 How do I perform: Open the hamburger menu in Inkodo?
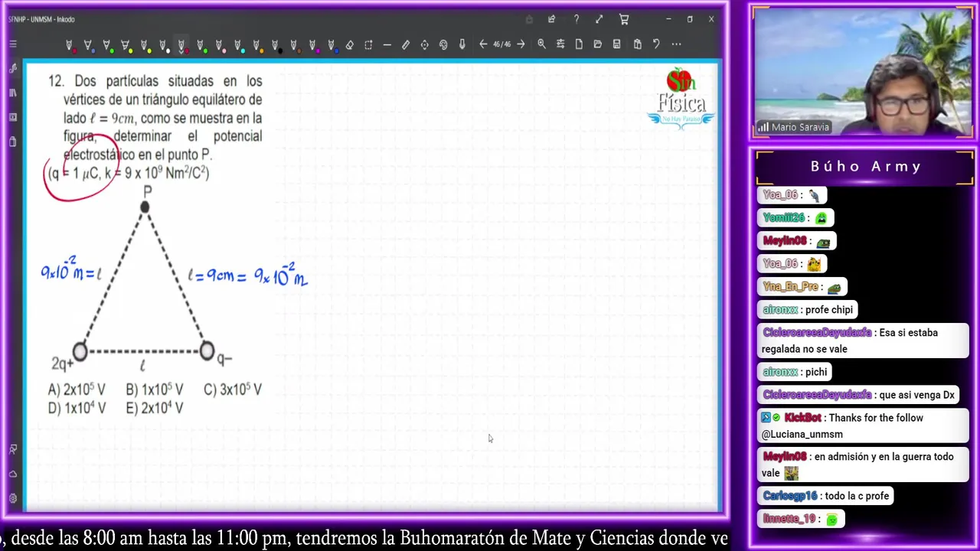tap(13, 44)
